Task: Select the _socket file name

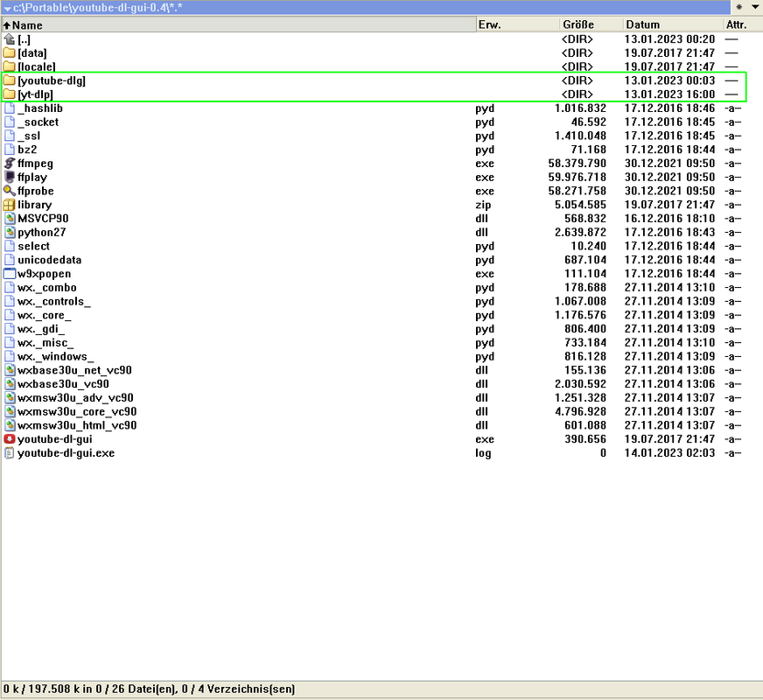Action: (38, 122)
